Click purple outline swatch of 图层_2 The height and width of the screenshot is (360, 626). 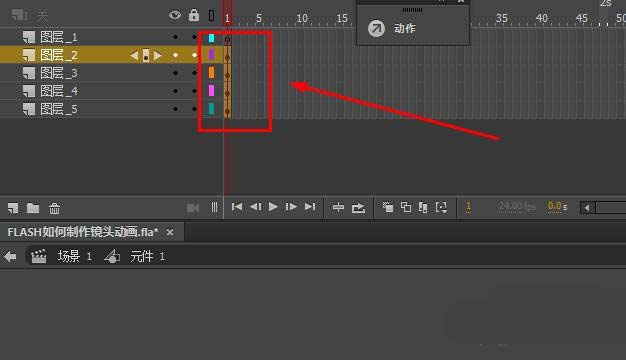[x=212, y=55]
